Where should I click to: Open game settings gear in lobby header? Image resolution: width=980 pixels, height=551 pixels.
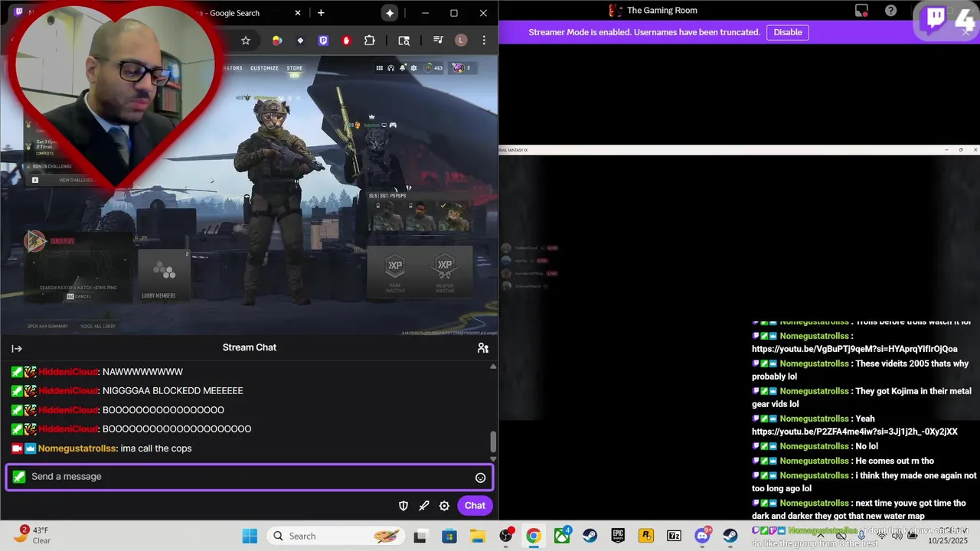(414, 68)
